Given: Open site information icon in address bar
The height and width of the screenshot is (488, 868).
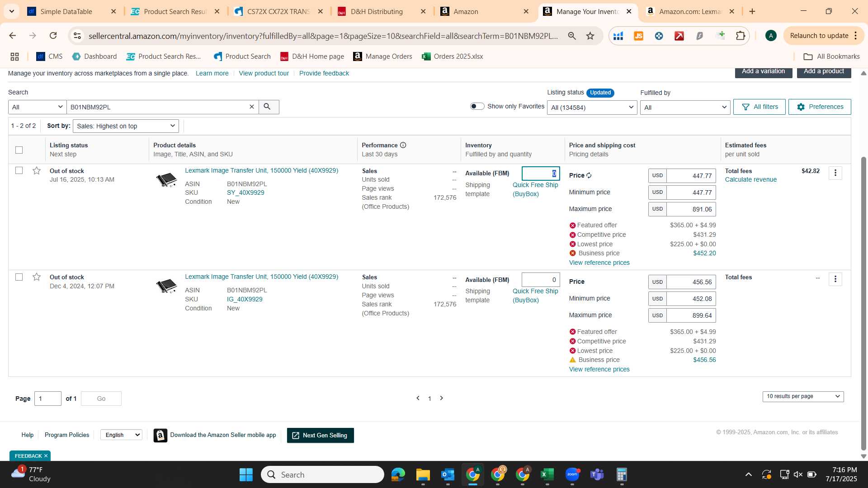Looking at the screenshot, I should click(x=77, y=36).
